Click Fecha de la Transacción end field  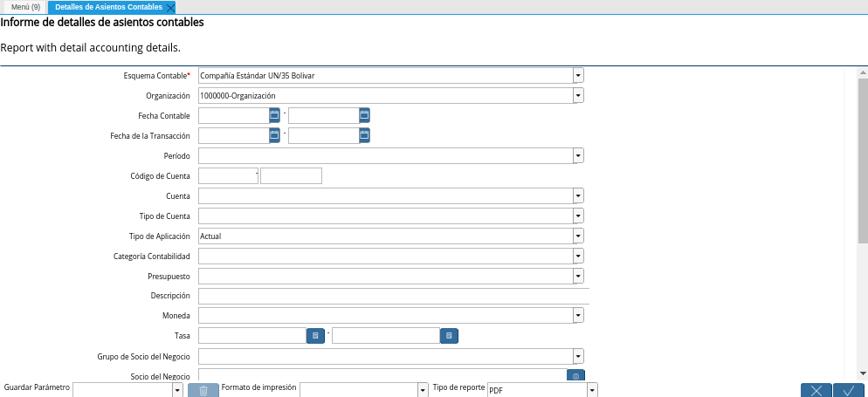(323, 135)
